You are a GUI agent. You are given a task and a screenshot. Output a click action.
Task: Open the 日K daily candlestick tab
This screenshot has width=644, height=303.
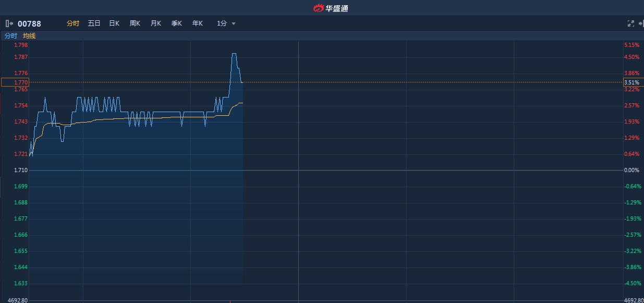(x=114, y=23)
